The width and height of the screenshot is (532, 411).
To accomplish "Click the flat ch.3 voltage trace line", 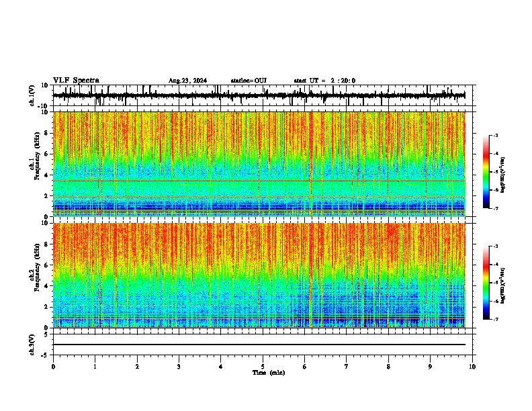I will [259, 345].
